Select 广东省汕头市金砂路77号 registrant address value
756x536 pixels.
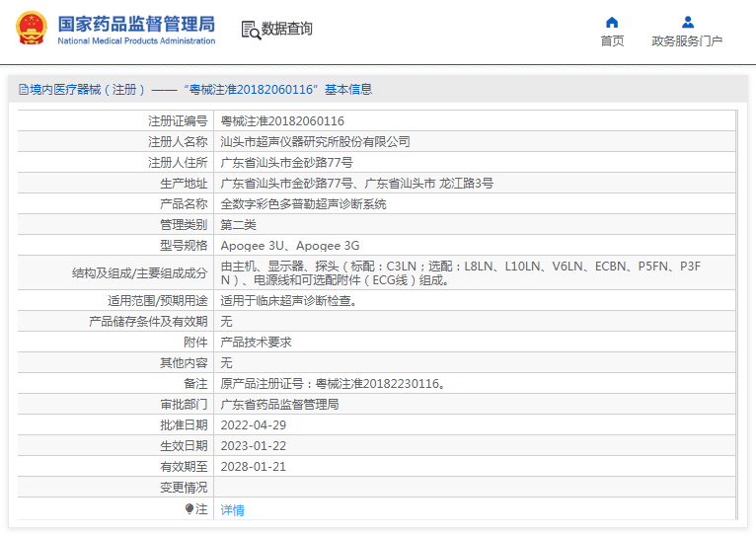286,163
